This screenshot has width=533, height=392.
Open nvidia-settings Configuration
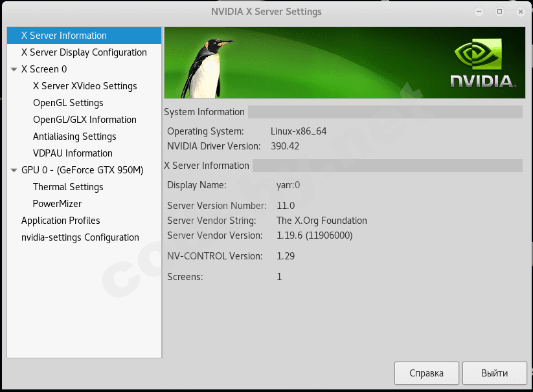tap(80, 237)
